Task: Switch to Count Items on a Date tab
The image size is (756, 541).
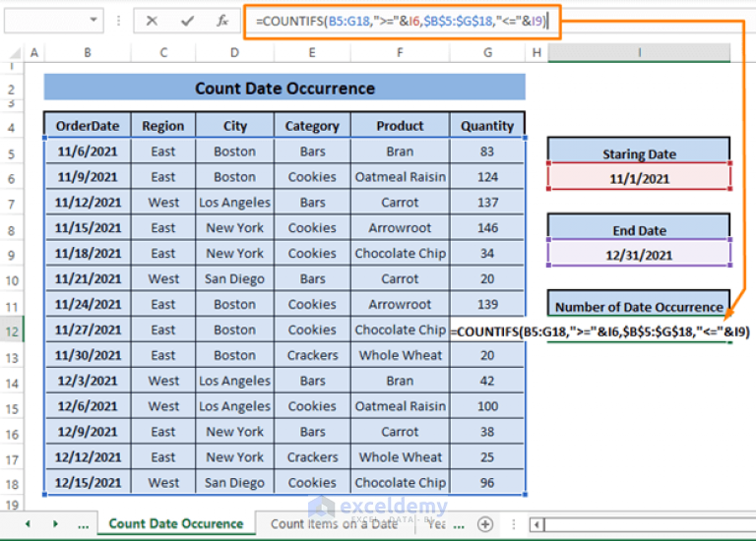Action: [334, 524]
